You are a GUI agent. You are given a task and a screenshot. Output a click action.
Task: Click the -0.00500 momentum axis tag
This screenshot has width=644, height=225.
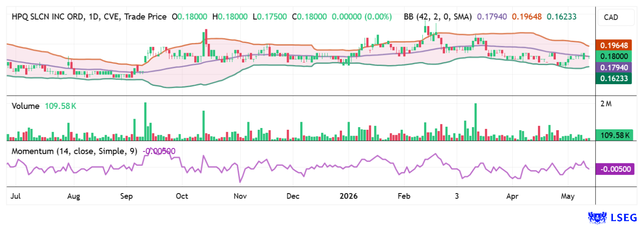point(615,169)
